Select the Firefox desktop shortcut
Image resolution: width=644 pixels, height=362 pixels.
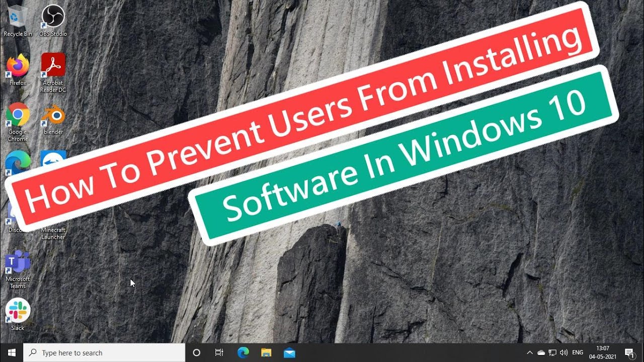(18, 69)
